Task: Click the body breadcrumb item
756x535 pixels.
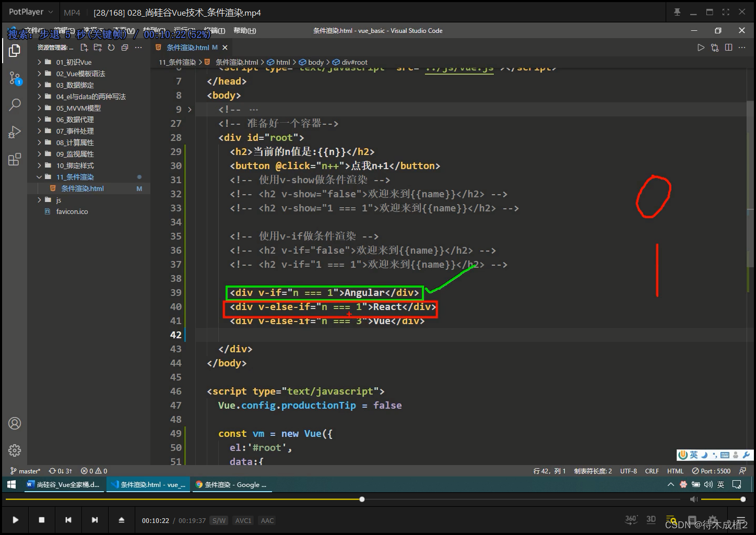Action: (x=316, y=62)
